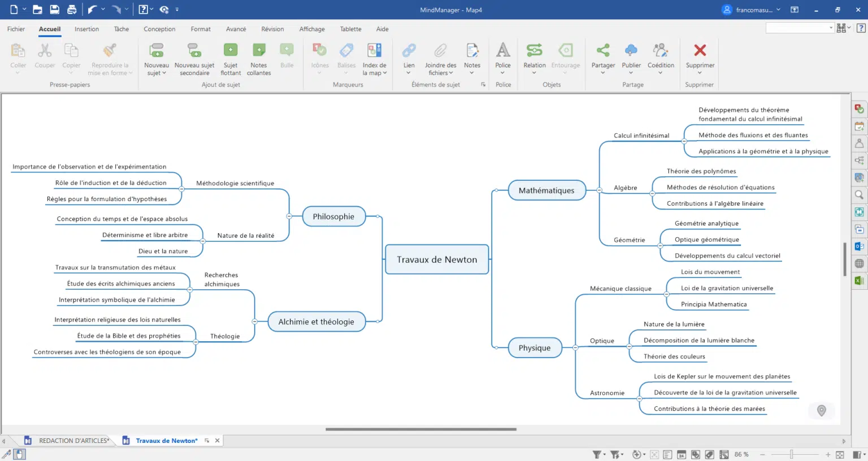
Task: Click the Relation tool icon
Action: [534, 51]
